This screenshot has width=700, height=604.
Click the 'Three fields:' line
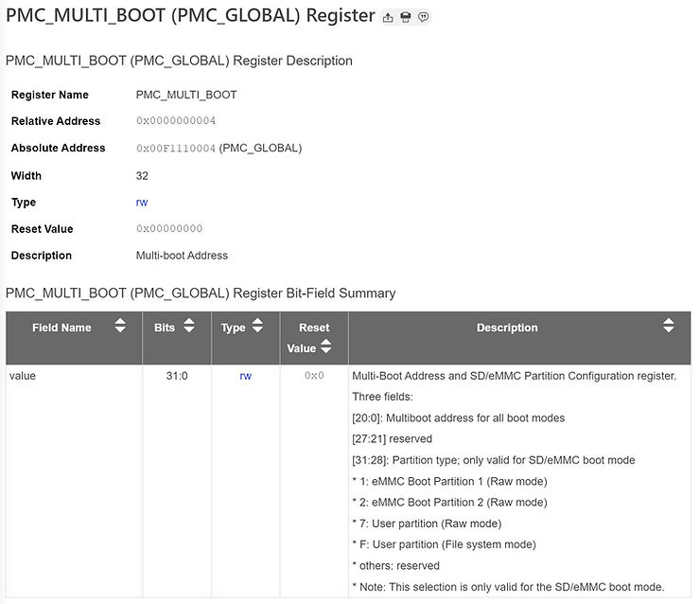point(382,397)
